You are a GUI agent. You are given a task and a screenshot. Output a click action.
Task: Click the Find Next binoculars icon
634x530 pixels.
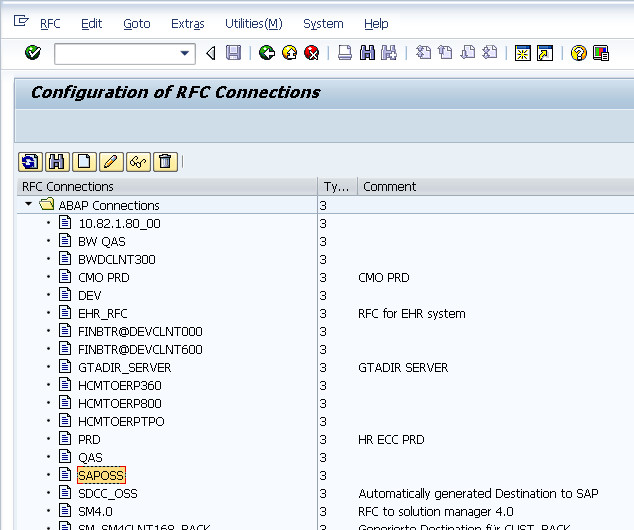(389, 53)
